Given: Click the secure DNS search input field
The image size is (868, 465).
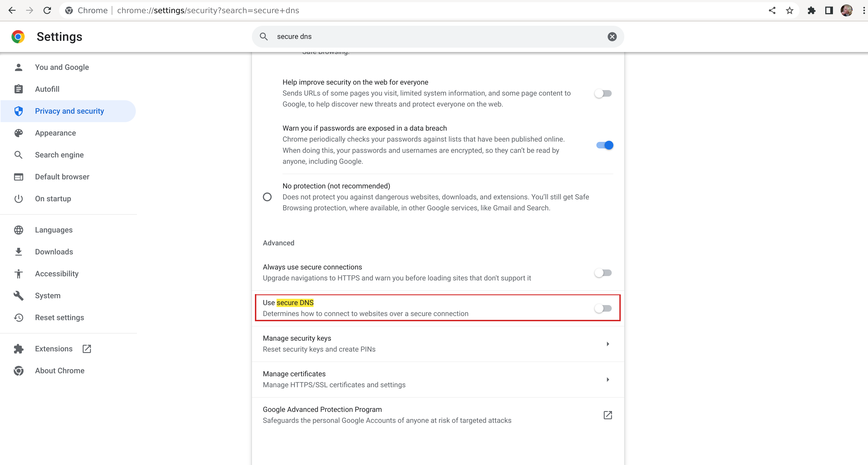Looking at the screenshot, I should [x=438, y=36].
